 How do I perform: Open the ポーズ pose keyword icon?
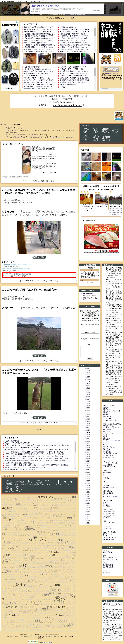pos(58,483)
